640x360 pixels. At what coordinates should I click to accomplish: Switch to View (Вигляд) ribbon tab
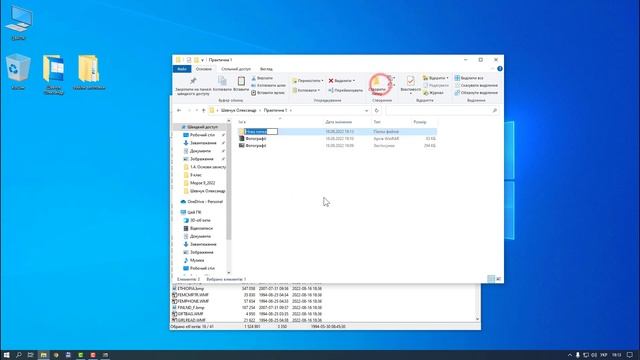266,69
